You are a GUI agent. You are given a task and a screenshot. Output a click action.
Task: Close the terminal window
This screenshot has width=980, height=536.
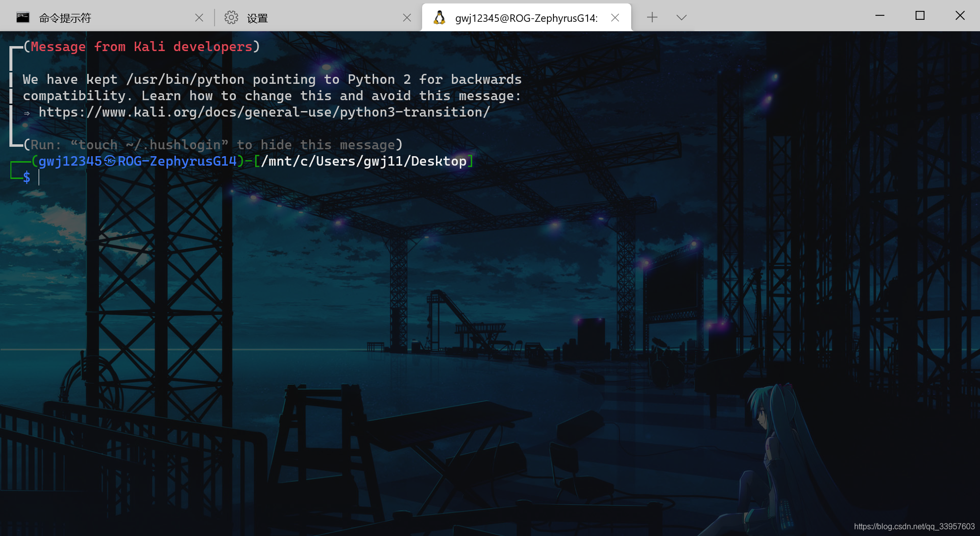tap(960, 16)
